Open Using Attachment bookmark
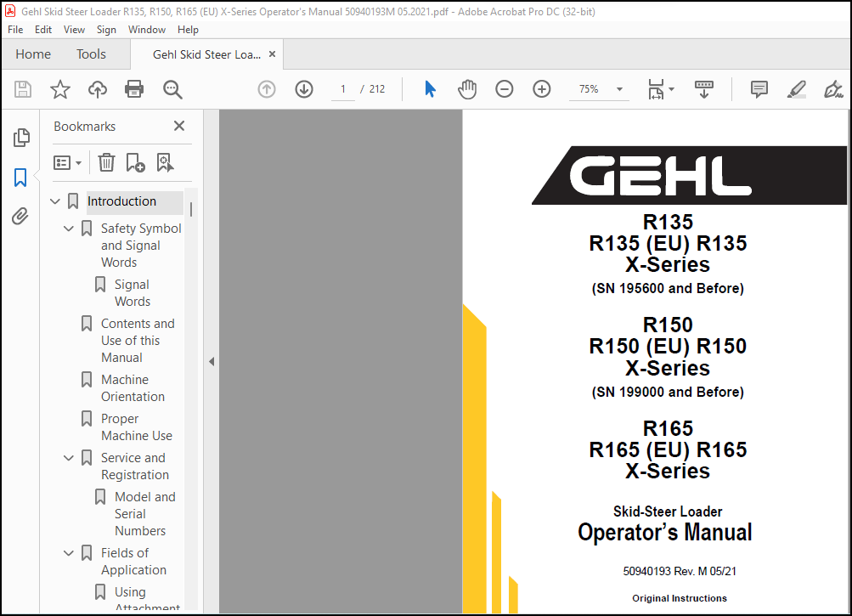 [x=147, y=599]
